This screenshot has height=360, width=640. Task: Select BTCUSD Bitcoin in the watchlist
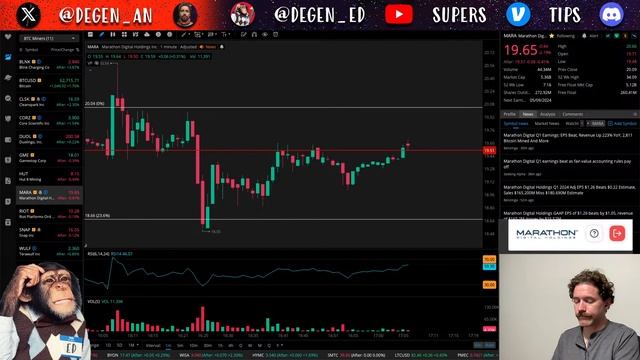click(x=49, y=83)
